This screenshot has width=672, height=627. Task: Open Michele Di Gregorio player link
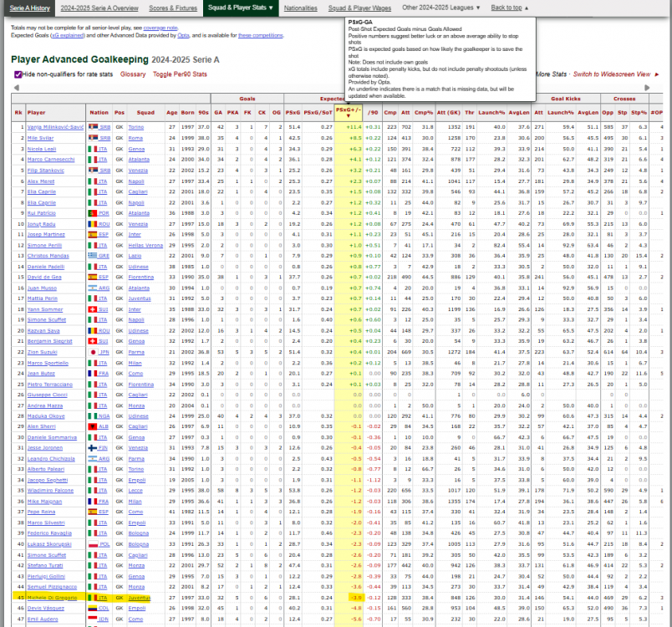point(53,598)
